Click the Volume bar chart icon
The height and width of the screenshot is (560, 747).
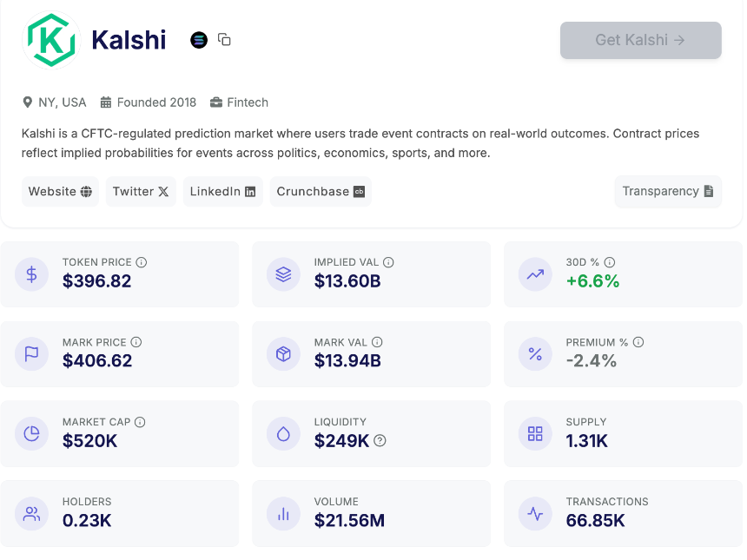point(283,514)
